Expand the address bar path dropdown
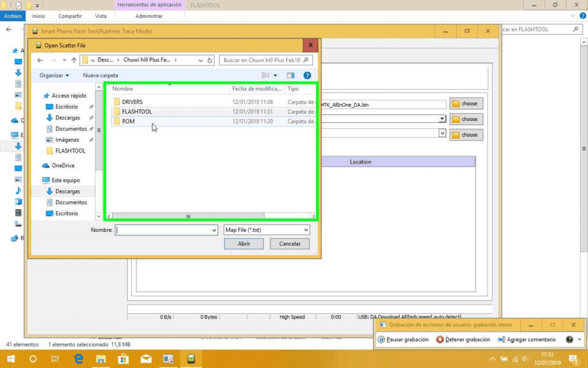The image size is (588, 368). (201, 60)
